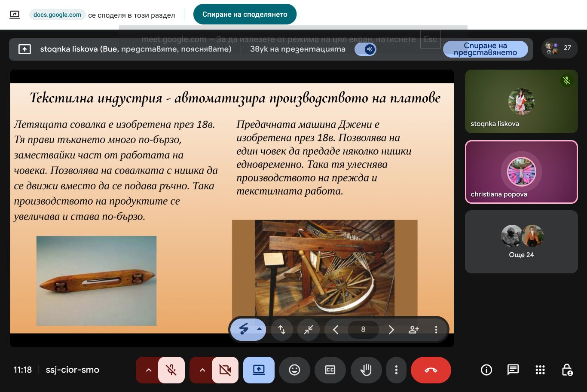
Task: Open the emoji reactions panel
Action: pyautogui.click(x=294, y=370)
